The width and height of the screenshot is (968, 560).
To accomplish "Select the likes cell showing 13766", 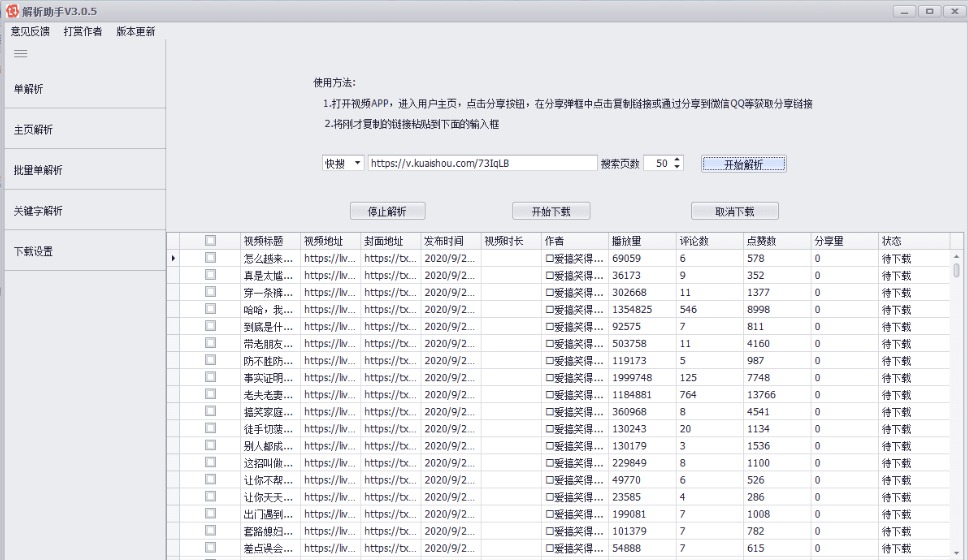I will click(x=777, y=395).
